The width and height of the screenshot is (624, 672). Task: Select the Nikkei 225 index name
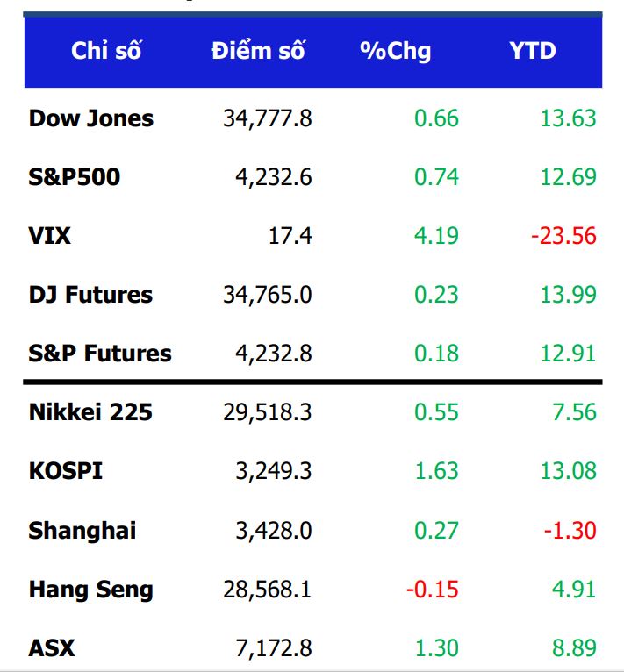[x=90, y=412]
